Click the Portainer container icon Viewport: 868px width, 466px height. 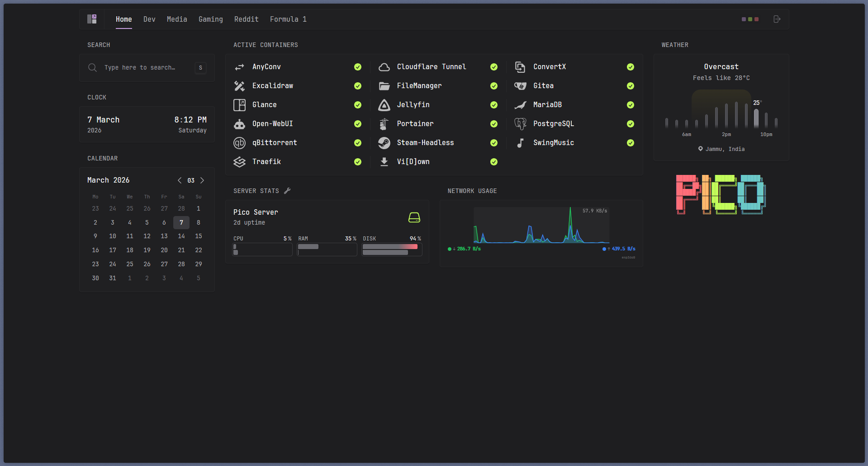click(x=384, y=124)
